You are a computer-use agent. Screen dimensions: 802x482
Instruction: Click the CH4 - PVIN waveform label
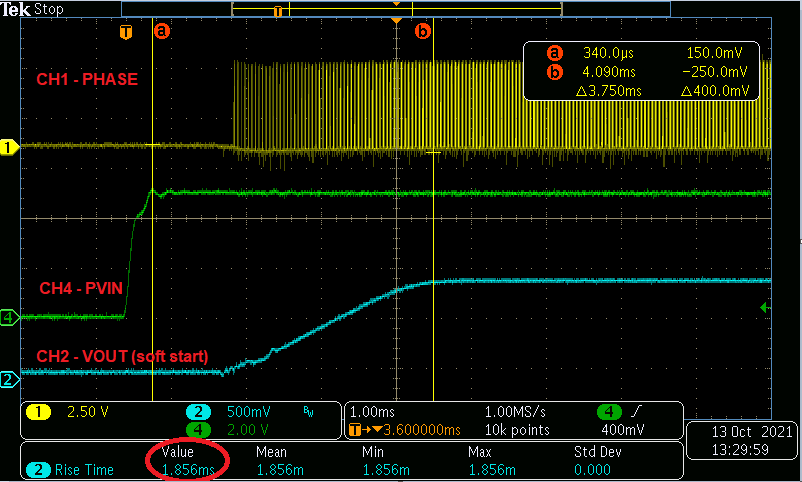[x=81, y=288]
